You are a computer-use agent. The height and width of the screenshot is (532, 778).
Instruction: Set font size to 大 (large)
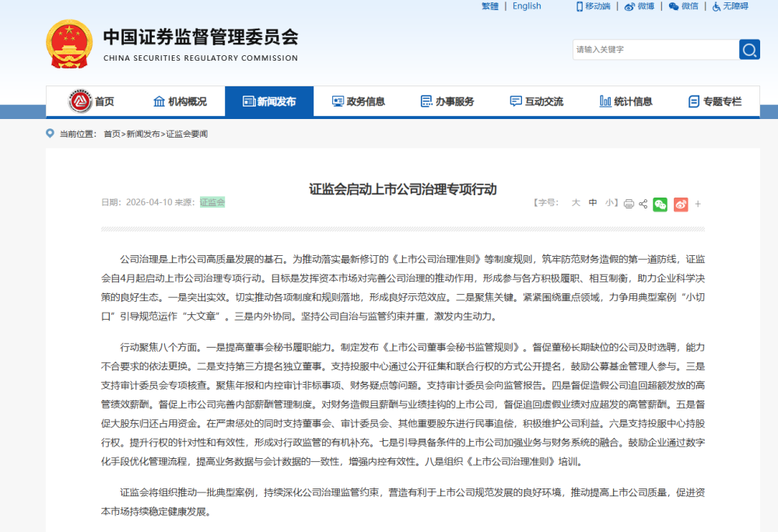576,203
